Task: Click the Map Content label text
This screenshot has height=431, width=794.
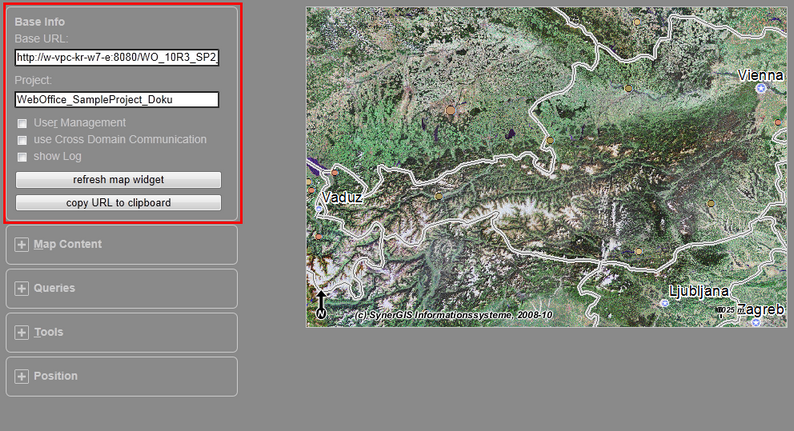Action: pos(68,244)
